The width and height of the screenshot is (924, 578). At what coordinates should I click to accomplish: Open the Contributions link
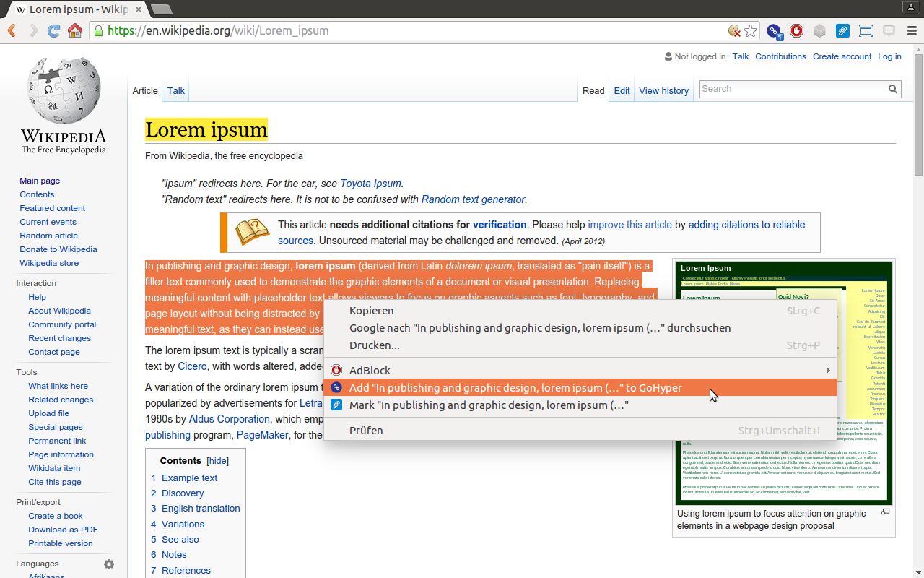pos(780,56)
